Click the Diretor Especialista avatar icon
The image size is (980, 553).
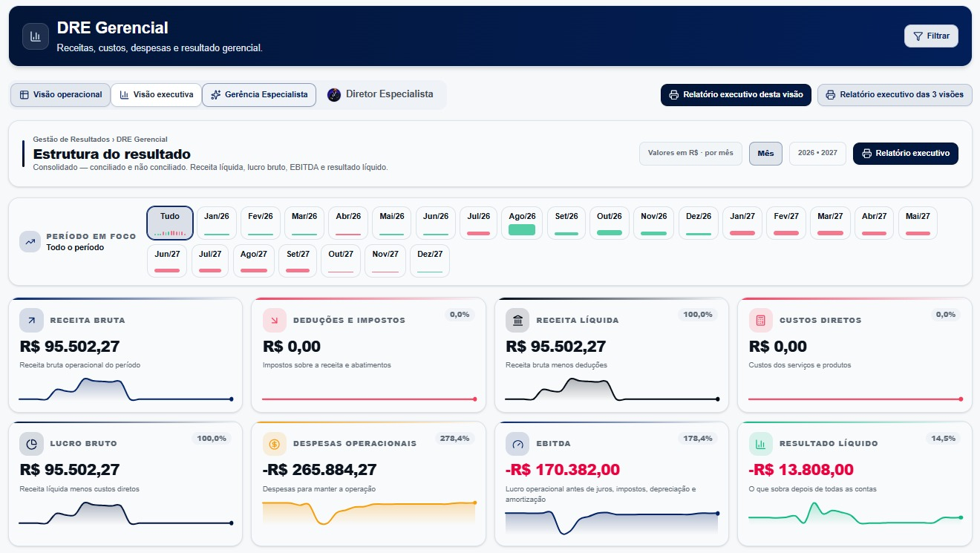(334, 95)
